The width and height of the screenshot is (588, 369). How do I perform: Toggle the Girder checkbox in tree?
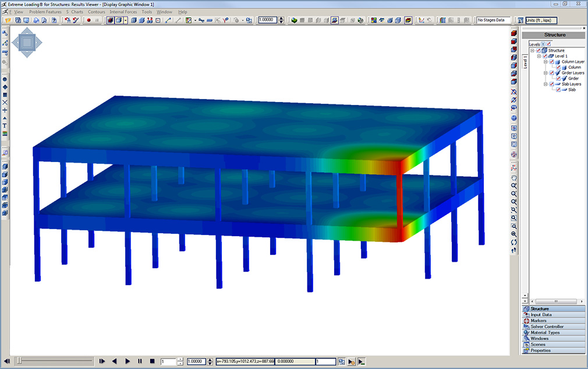(558, 78)
